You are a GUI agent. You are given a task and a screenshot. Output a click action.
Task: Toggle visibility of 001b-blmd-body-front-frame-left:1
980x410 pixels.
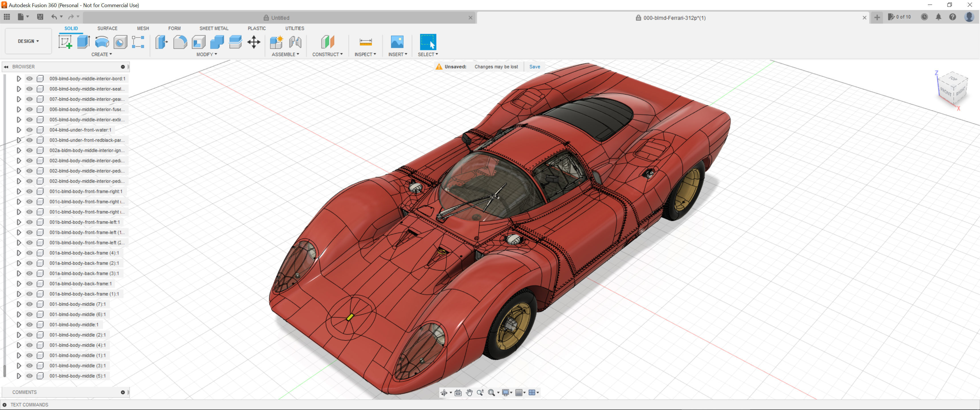coord(29,222)
